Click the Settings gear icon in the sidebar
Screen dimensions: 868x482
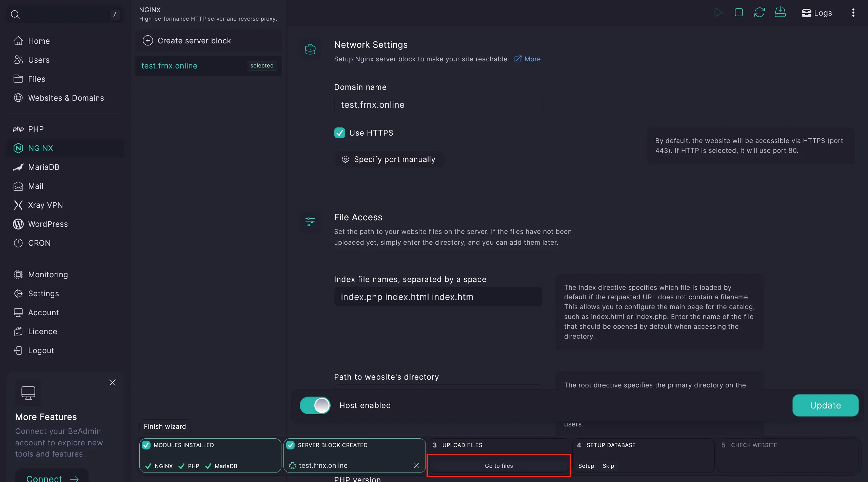tap(18, 294)
